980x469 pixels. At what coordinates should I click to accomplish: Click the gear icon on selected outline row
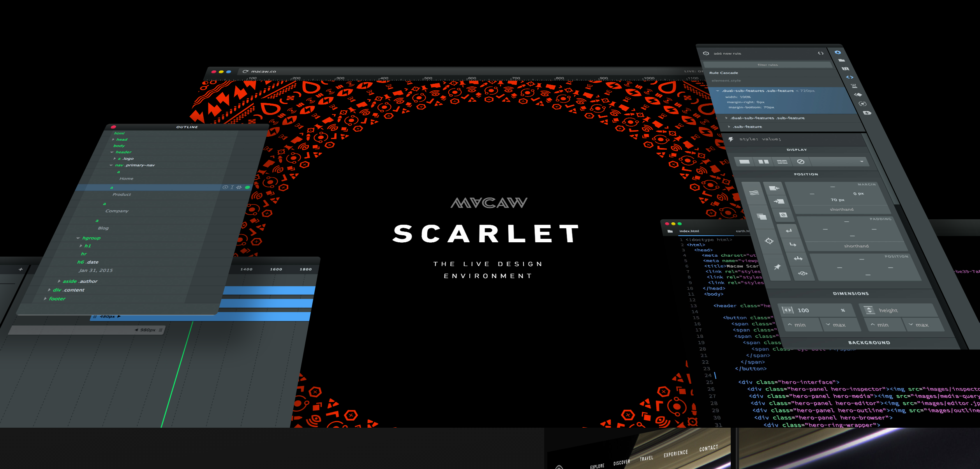(239, 187)
